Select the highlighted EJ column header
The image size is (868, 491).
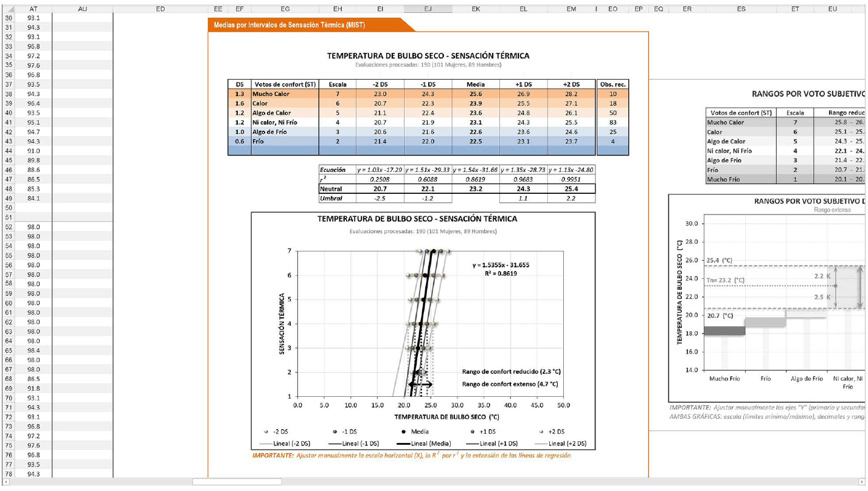click(x=428, y=9)
